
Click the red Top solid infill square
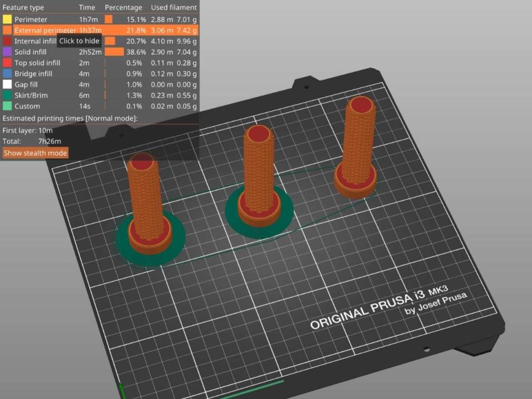tap(6, 63)
